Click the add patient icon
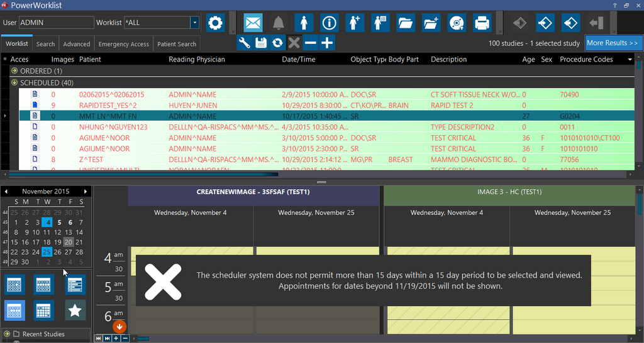 tap(355, 23)
